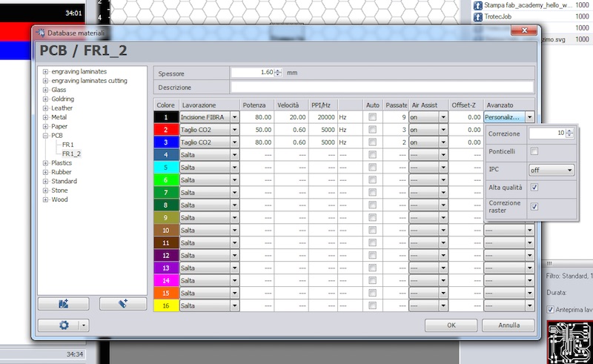593x364 pixels.
Task: Expand the Wood material group
Action: point(45,199)
